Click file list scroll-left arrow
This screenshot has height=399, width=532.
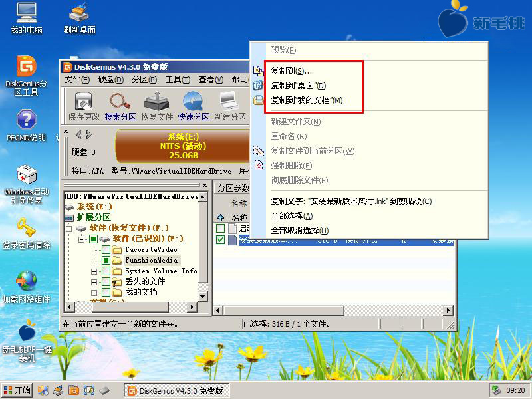pyautogui.click(x=218, y=310)
